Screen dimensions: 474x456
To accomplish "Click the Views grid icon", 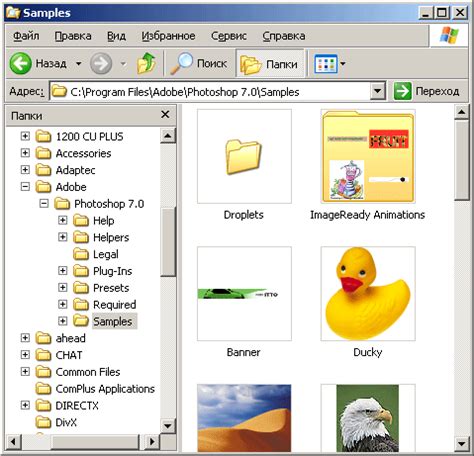I will click(326, 64).
